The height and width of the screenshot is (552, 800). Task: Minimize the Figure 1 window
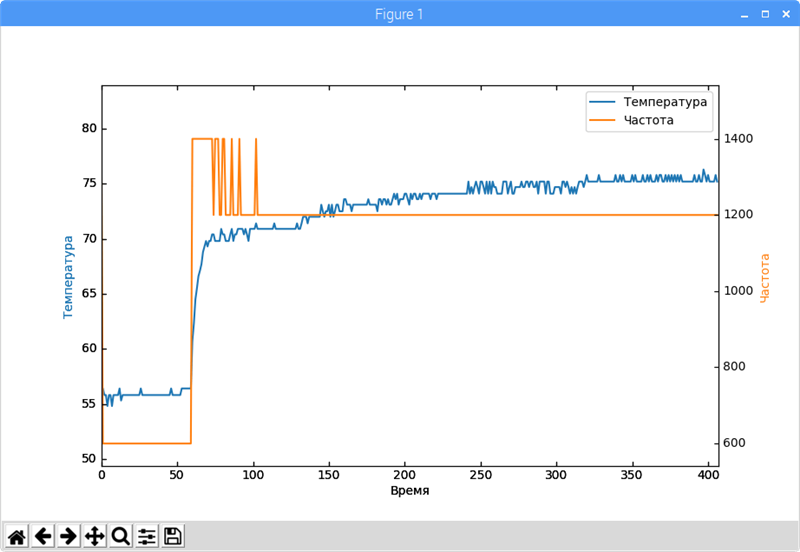744,14
